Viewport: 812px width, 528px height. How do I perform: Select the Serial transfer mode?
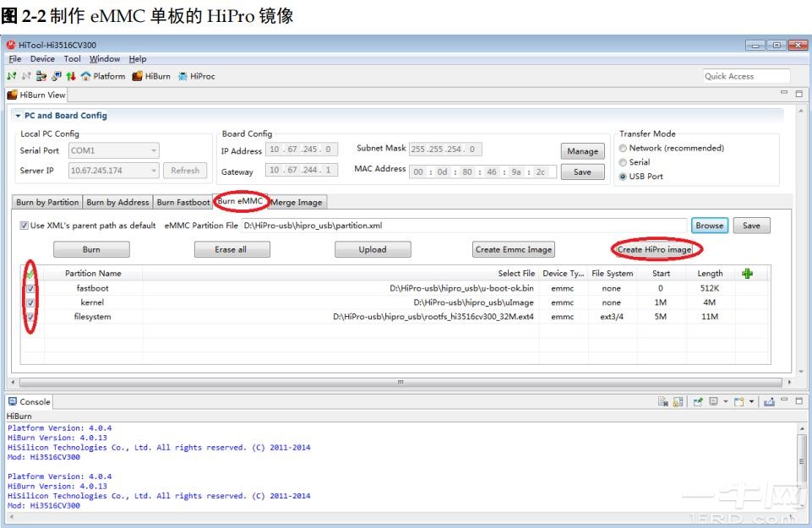point(624,162)
